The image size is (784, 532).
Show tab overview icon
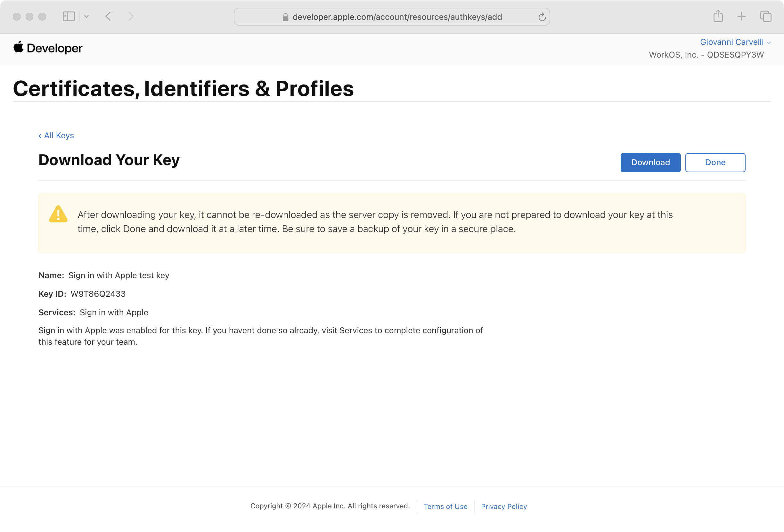tap(765, 16)
